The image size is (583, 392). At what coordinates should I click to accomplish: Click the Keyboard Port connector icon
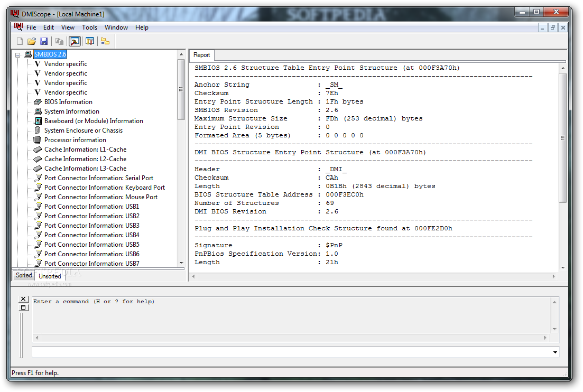[x=38, y=187]
